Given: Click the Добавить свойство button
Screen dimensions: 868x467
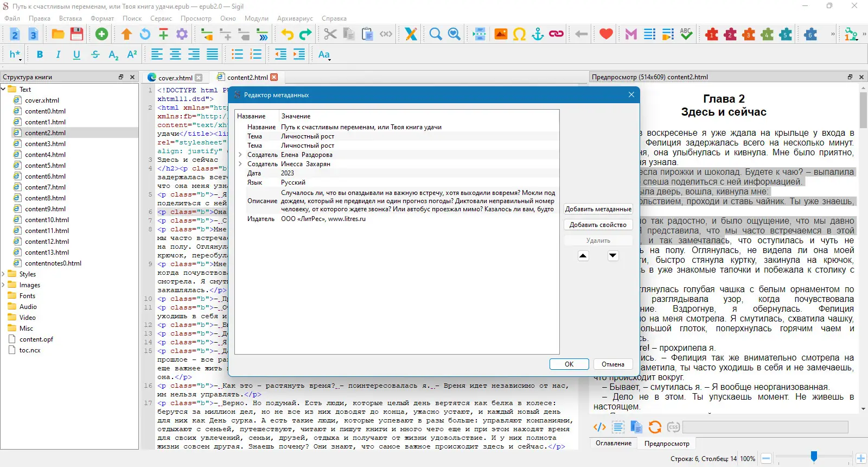Looking at the screenshot, I should point(598,225).
